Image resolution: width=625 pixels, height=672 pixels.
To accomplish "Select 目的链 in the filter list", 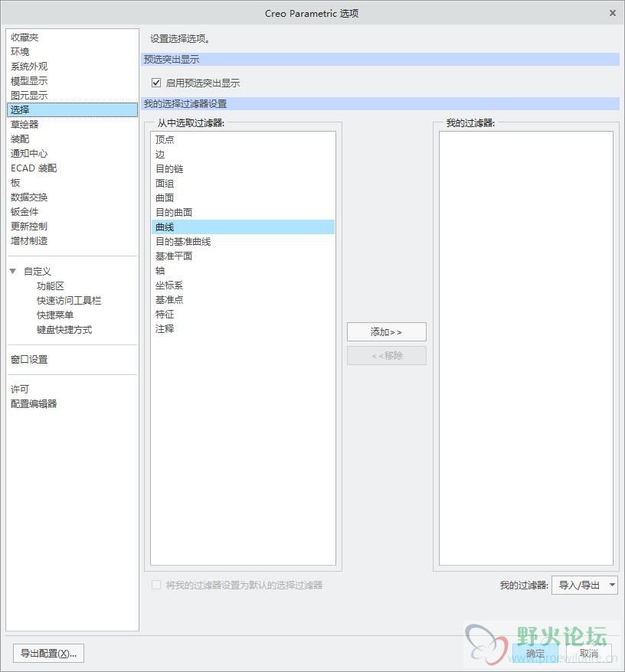I will coord(244,169).
